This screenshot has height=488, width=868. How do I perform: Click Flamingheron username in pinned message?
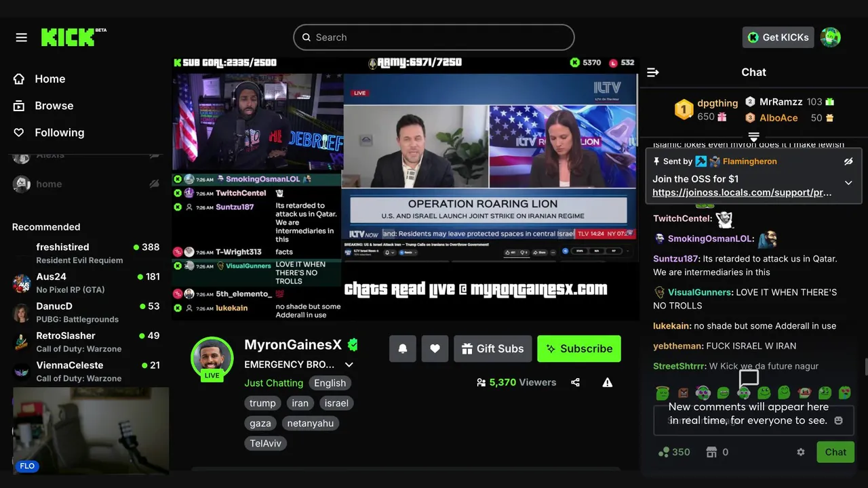[x=750, y=161]
